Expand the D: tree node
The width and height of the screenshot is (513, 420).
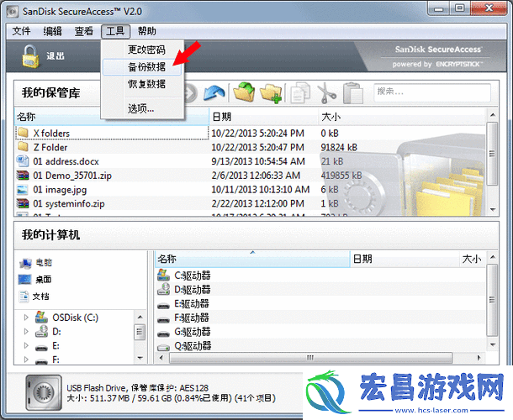tap(26, 332)
